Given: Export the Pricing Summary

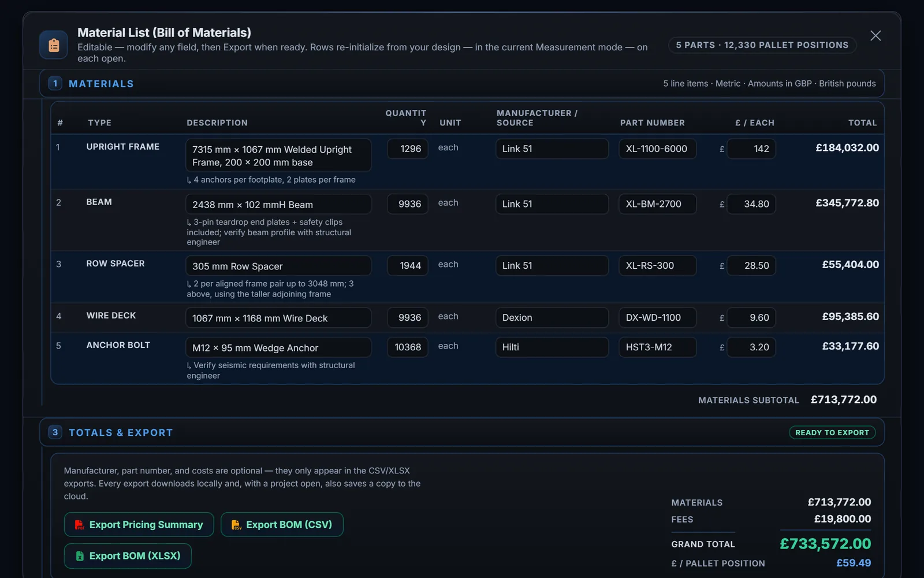Looking at the screenshot, I should [139, 524].
